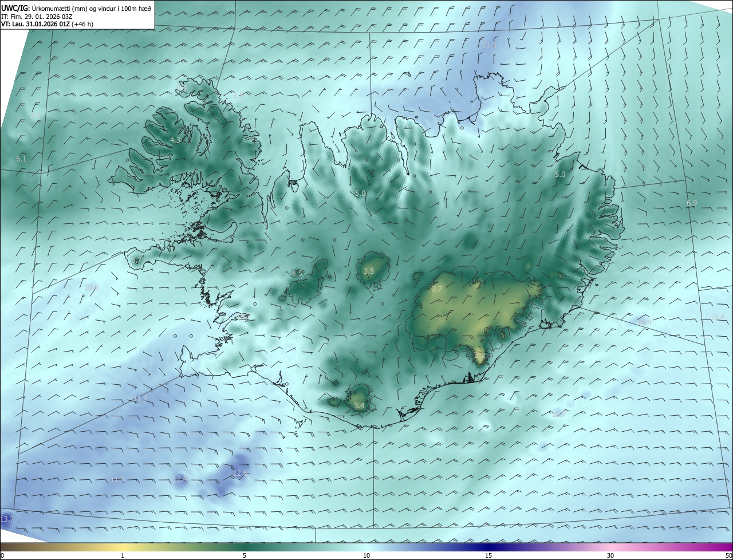Click the 13.7 value label
733x560 pixels.
point(7,519)
